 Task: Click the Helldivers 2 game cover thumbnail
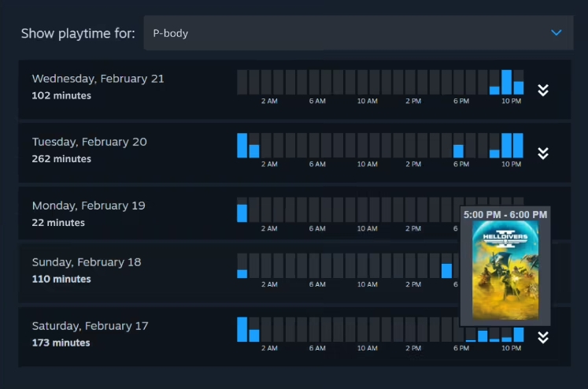tap(505, 269)
